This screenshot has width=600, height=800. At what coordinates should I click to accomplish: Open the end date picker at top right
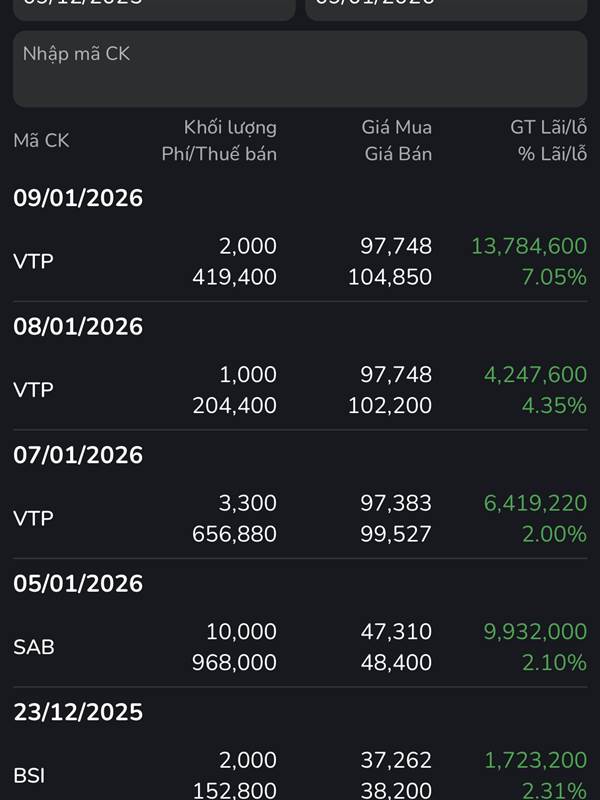point(446,8)
